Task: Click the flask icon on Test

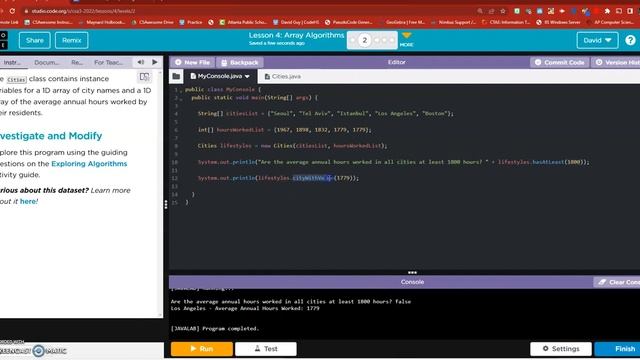Action: 257,349
